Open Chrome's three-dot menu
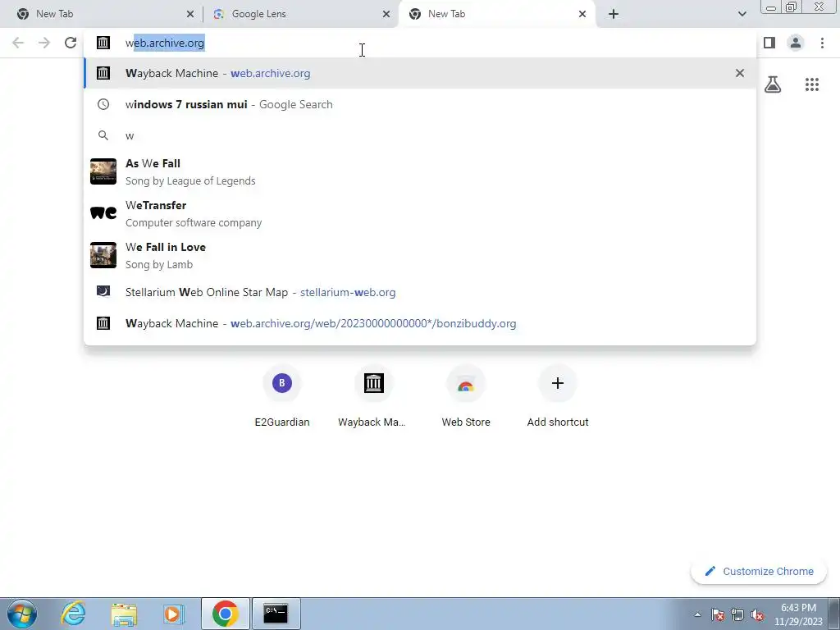Screen dimensions: 840x630 pyautogui.click(x=822, y=43)
